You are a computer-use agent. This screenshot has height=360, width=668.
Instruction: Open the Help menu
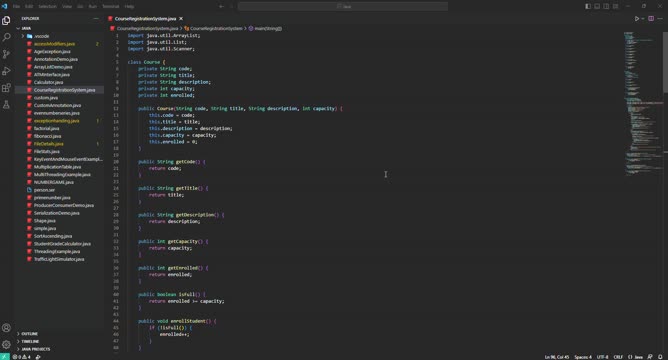tap(130, 6)
